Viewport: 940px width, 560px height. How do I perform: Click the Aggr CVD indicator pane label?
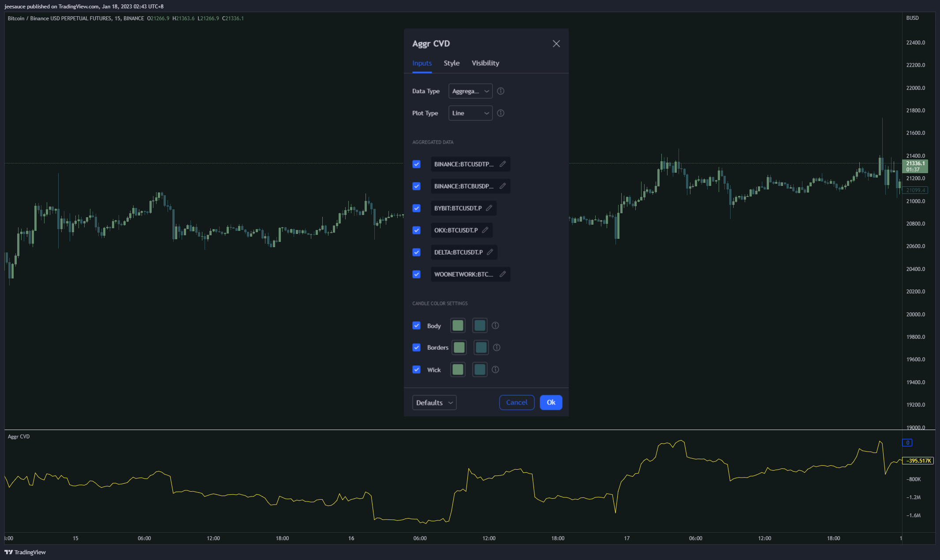coord(19,437)
